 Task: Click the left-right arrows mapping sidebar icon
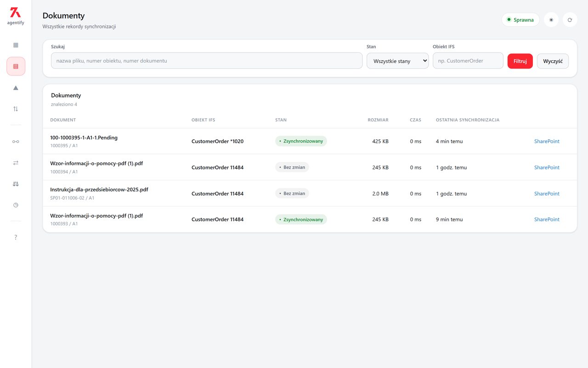tap(16, 162)
